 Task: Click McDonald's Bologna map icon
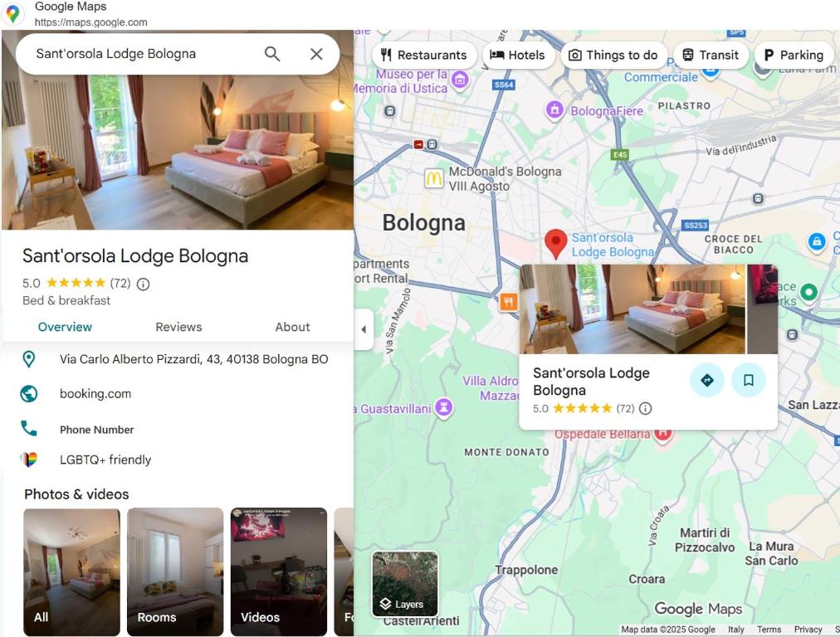[x=434, y=178]
